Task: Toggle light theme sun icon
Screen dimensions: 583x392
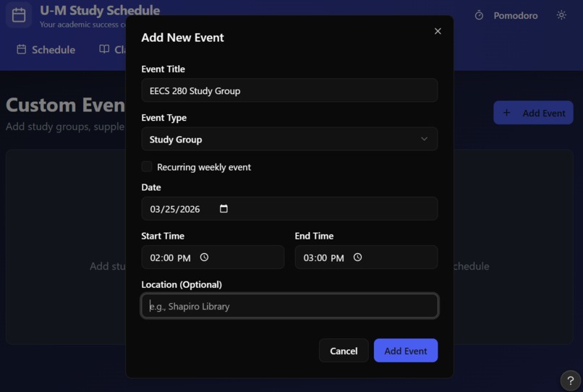Action: [561, 15]
